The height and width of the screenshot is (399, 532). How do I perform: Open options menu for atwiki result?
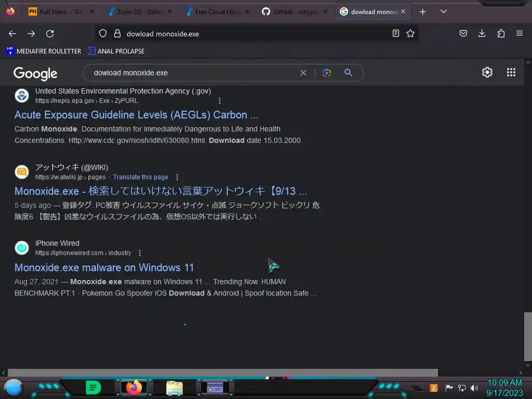177,177
